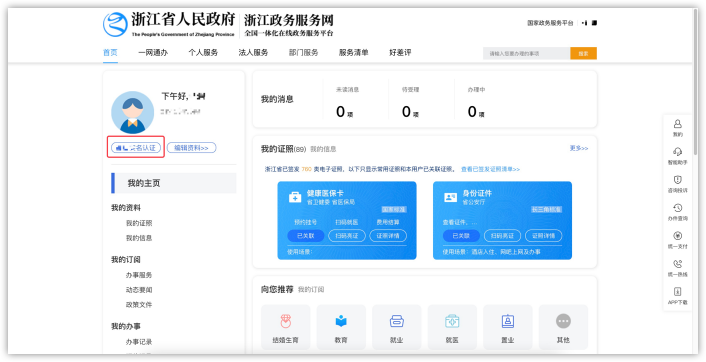The height and width of the screenshot is (362, 706).
Task: Focus the search input field
Action: pos(526,54)
